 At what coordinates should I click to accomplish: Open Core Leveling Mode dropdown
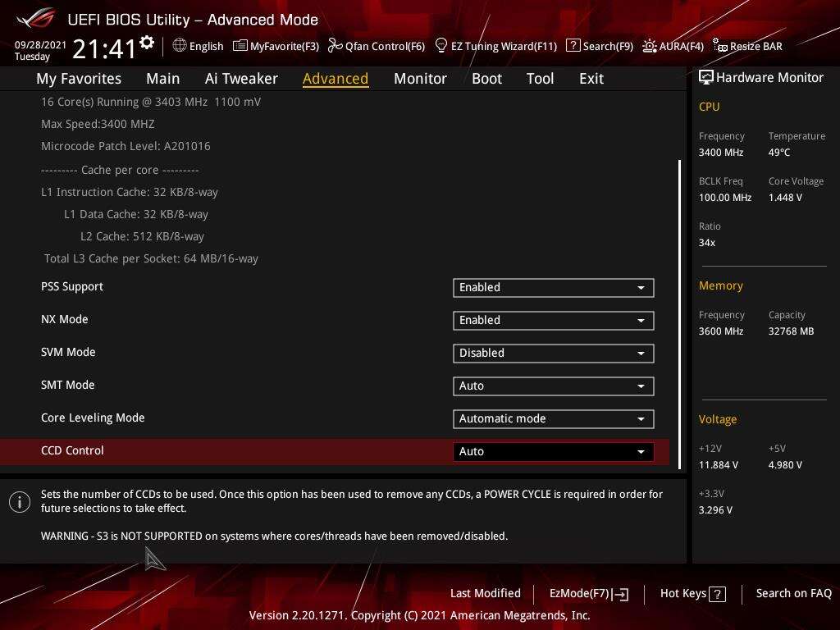point(553,418)
